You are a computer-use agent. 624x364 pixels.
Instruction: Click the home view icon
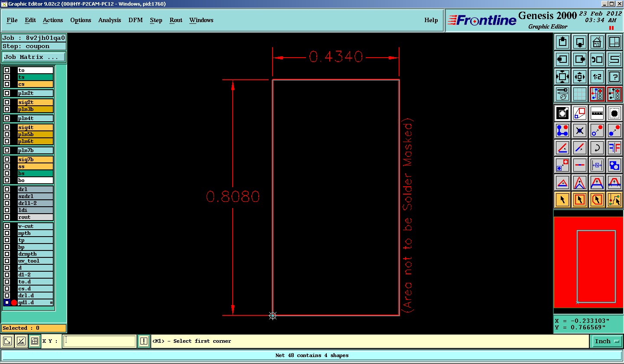click(597, 42)
